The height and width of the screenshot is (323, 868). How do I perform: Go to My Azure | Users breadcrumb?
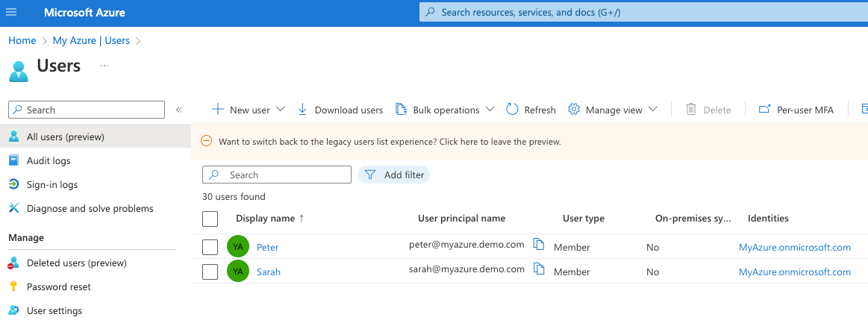91,40
